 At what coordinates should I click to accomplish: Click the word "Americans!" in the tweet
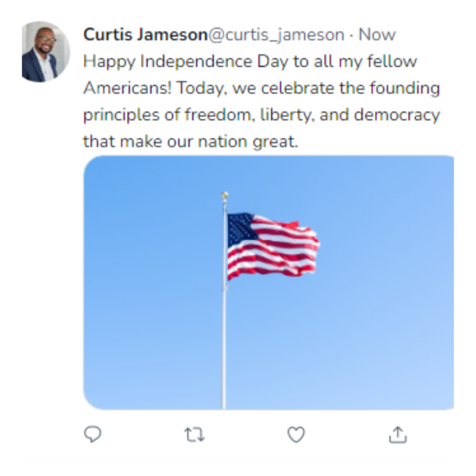pos(127,88)
